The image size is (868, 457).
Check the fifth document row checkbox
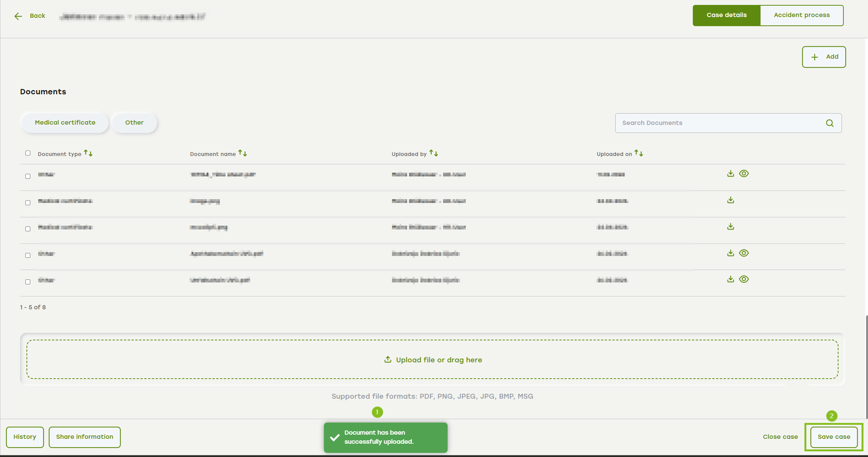pos(28,282)
